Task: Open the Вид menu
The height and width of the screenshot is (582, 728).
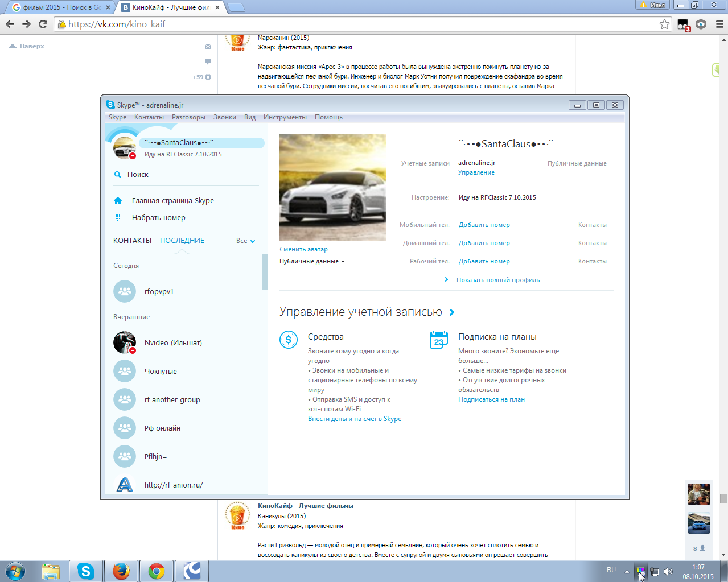Action: (250, 117)
